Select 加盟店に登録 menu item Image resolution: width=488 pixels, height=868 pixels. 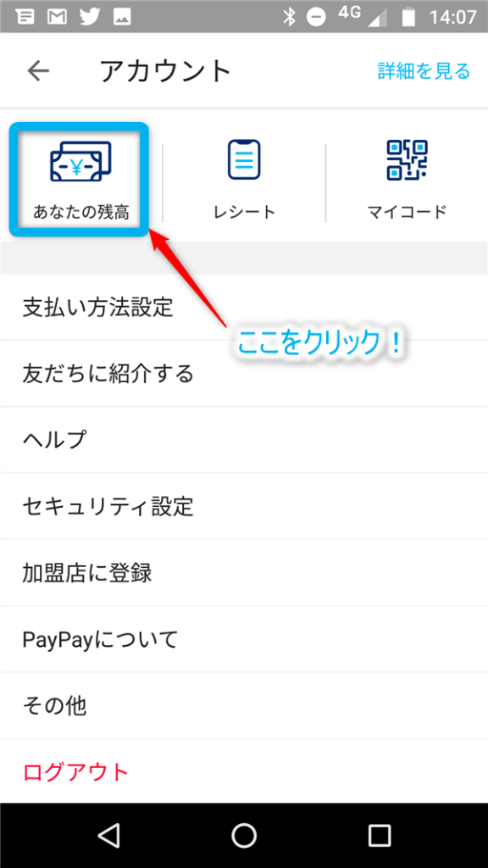244,573
